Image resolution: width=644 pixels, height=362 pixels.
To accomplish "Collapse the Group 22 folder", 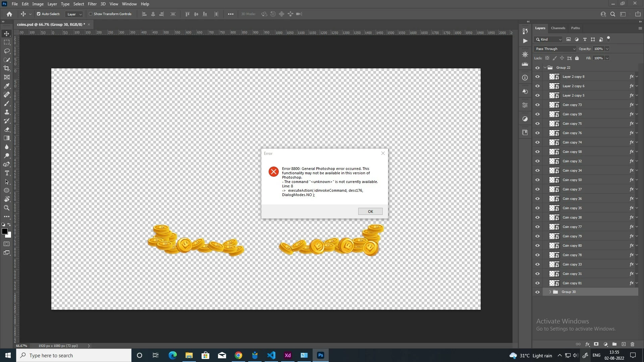I will click(545, 68).
